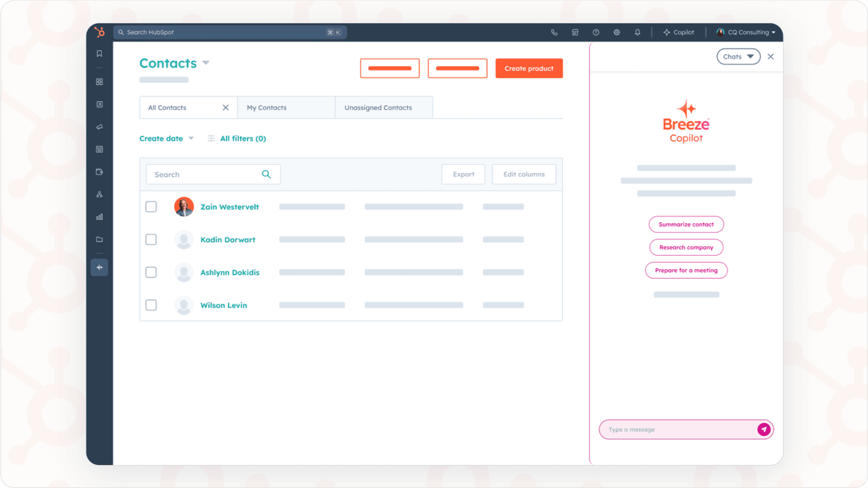
Task: Click the Create product button
Action: [x=529, y=68]
